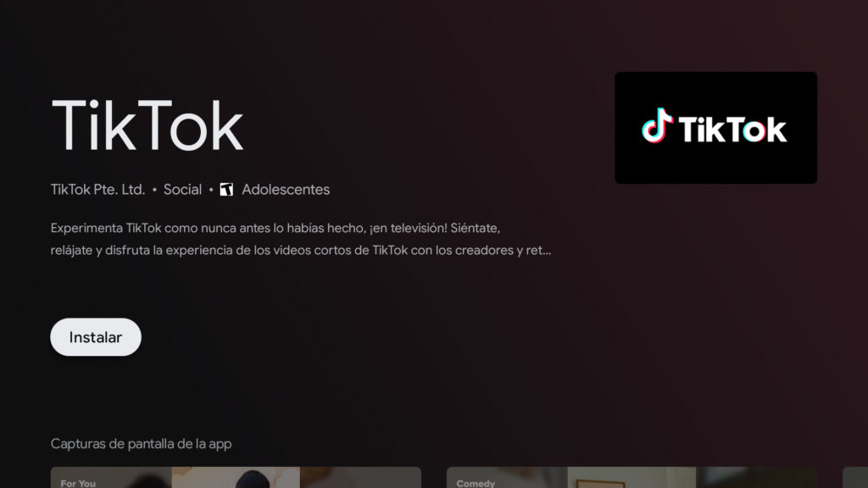Viewport: 868px width, 488px height.
Task: Open the TikTok Pte. Ltd. developer link
Action: [97, 190]
